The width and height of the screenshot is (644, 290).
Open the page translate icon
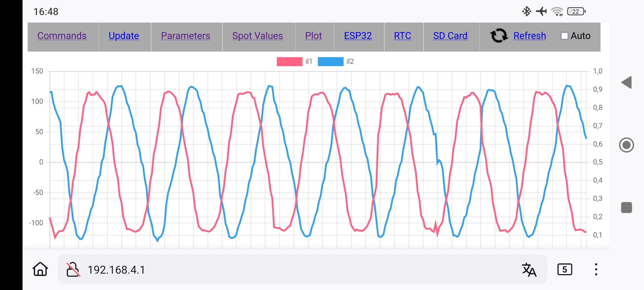pyautogui.click(x=529, y=270)
